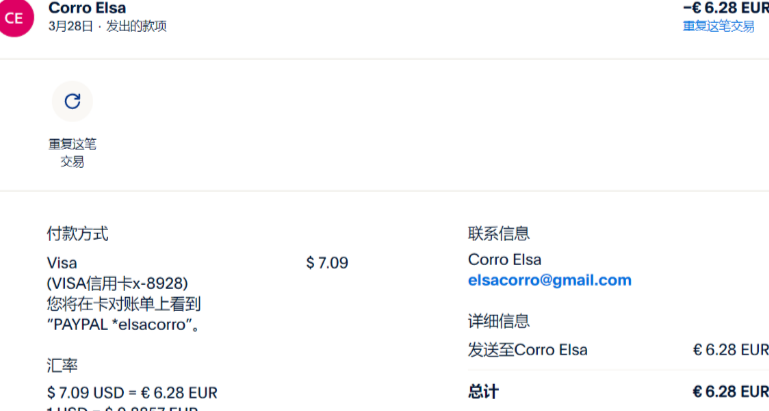769x411 pixels.
Task: Click the Corro Elsa name under 联系信息
Action: point(505,259)
